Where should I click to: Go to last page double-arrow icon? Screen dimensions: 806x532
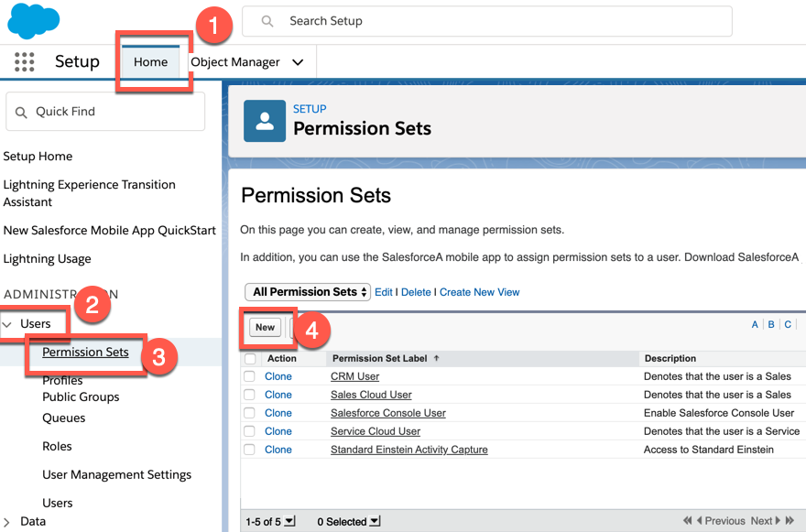(790, 521)
